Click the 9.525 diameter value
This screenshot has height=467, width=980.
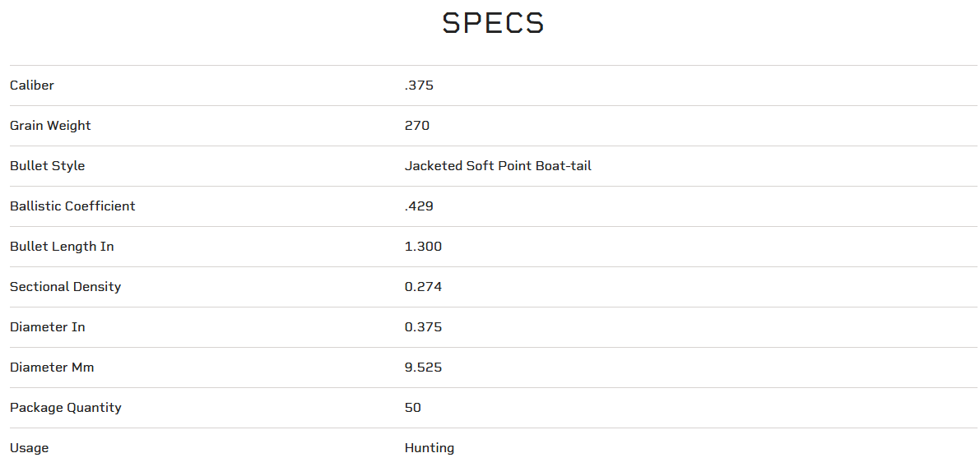[423, 368]
